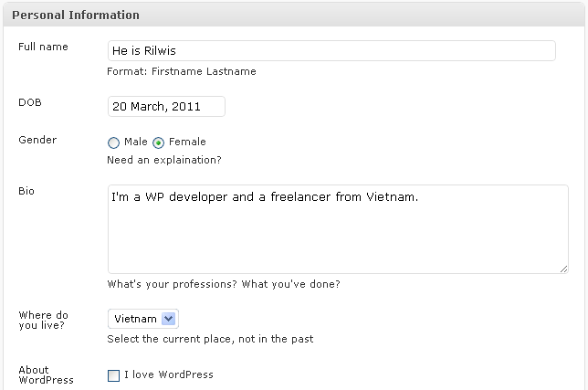Viewport: 588px width, 390px height.
Task: Click the Bio field label
Action: [x=26, y=191]
